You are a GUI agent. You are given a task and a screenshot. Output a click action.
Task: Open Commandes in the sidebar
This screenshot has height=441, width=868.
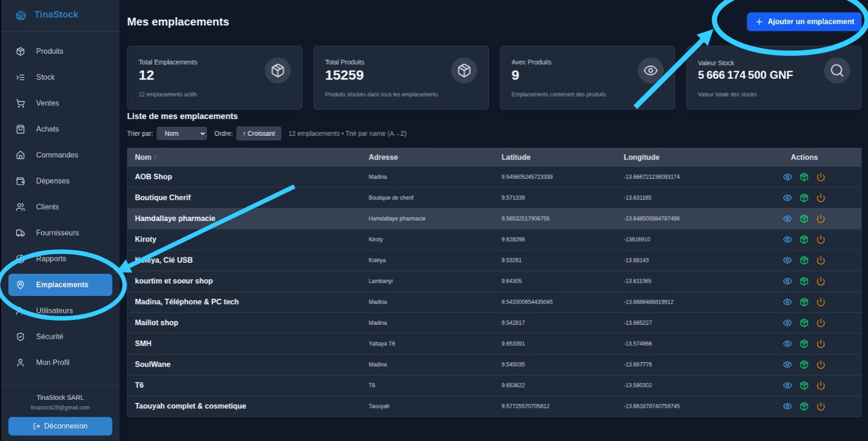coord(60,155)
